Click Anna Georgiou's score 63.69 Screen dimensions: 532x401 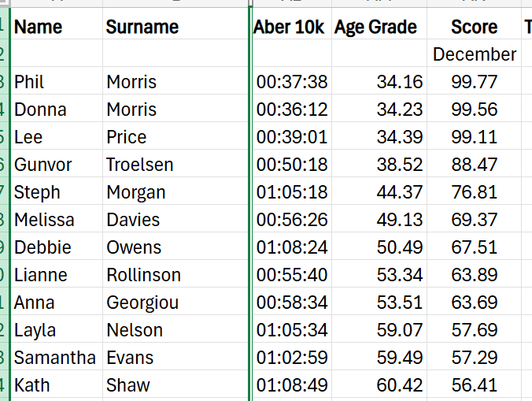[x=474, y=303]
